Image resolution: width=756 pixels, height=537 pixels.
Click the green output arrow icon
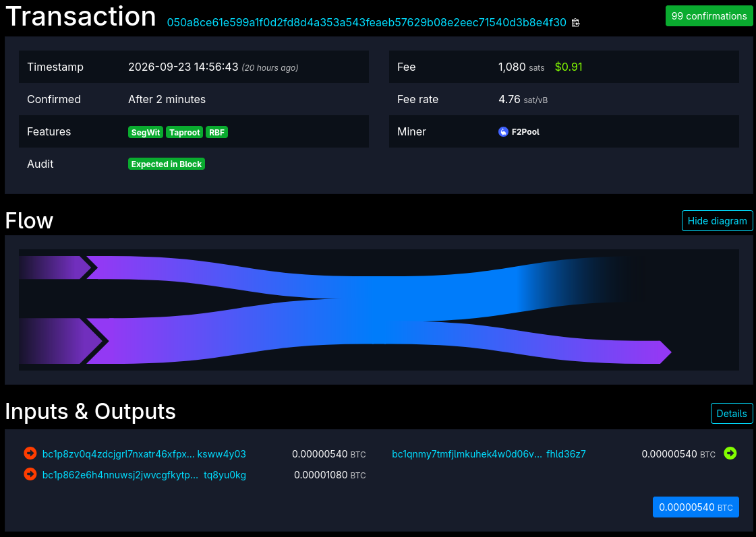[730, 453]
